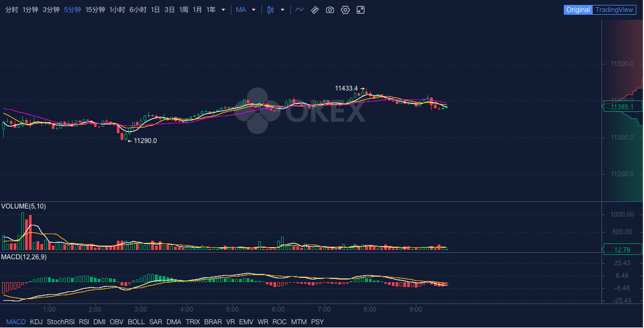
Task: Click the 11290.0 low price label
Action: click(x=145, y=141)
